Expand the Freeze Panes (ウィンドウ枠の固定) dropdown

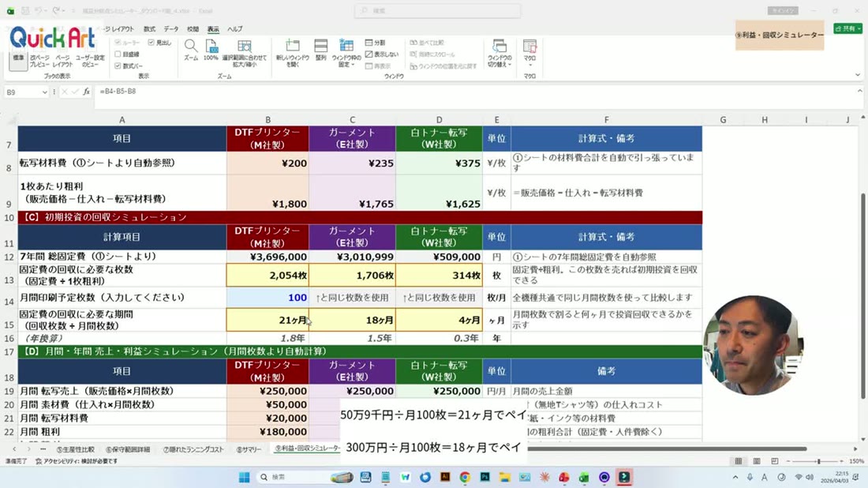(x=346, y=53)
